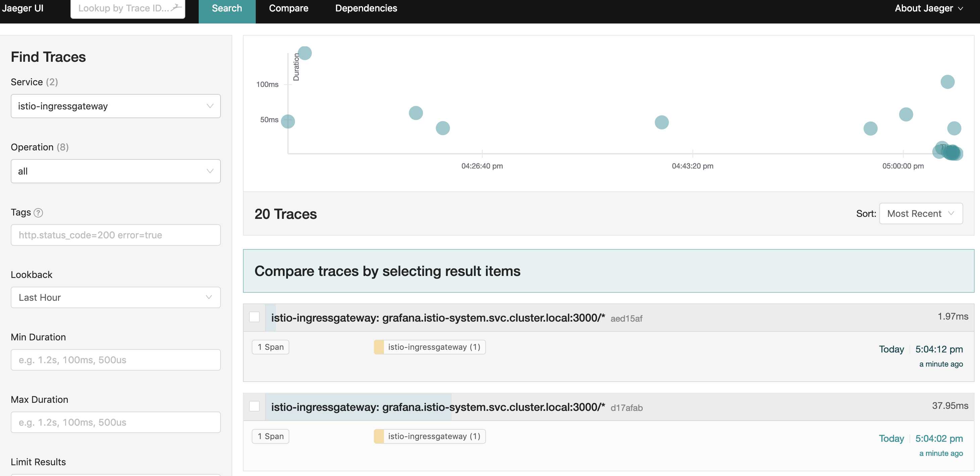The image size is (980, 476).
Task: Click the 5:04:02 pm timestamp
Action: click(x=939, y=439)
